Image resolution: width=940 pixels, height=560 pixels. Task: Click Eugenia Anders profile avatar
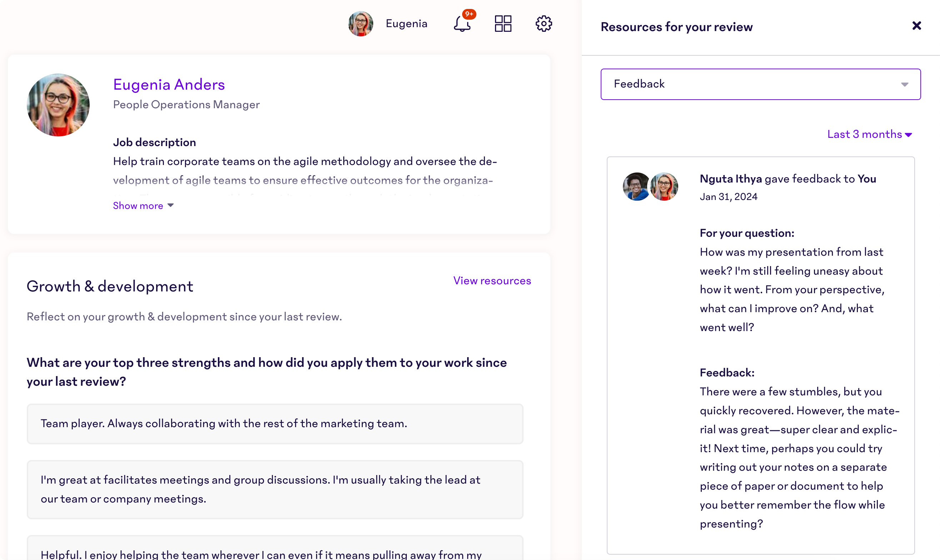click(59, 104)
